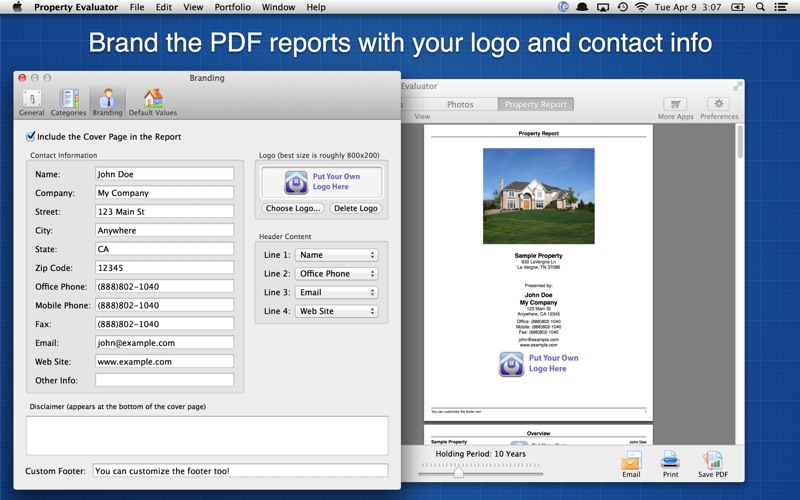Click the Choose Logo button
This screenshot has height=500, width=800.
pos(293,208)
